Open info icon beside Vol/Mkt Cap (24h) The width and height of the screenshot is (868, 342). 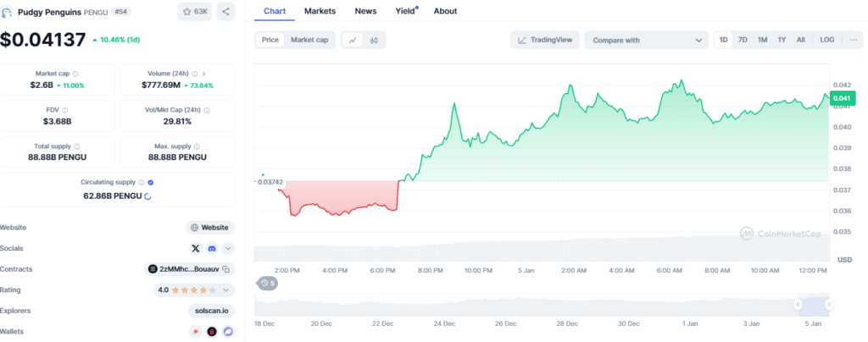point(207,110)
